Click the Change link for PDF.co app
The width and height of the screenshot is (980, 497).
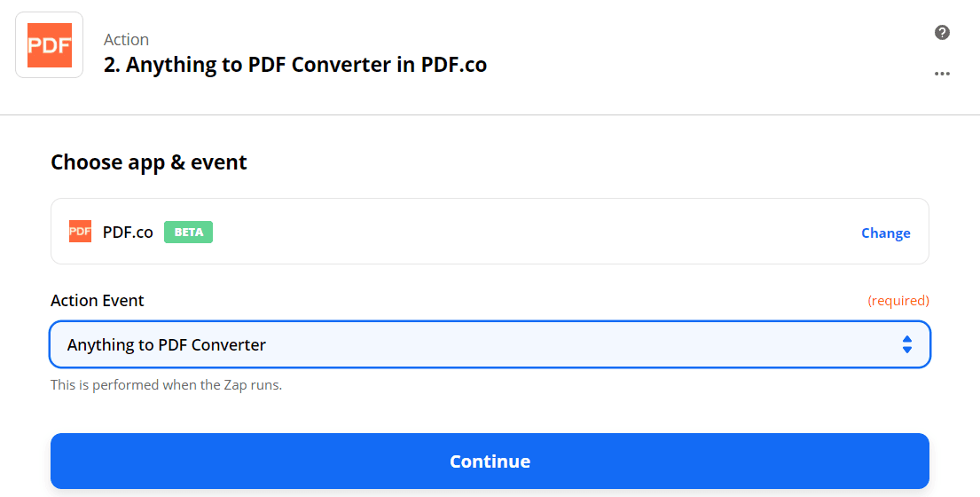[x=885, y=233]
